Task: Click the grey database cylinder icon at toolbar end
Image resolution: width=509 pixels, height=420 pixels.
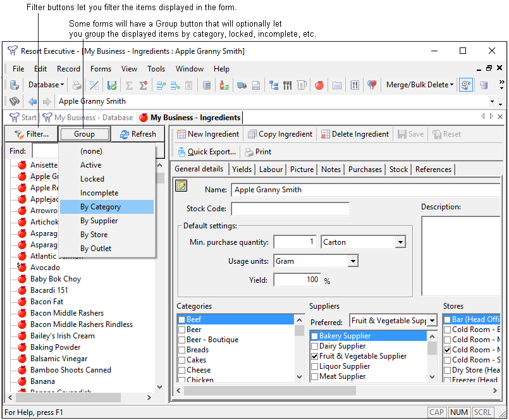Action: click(x=484, y=85)
